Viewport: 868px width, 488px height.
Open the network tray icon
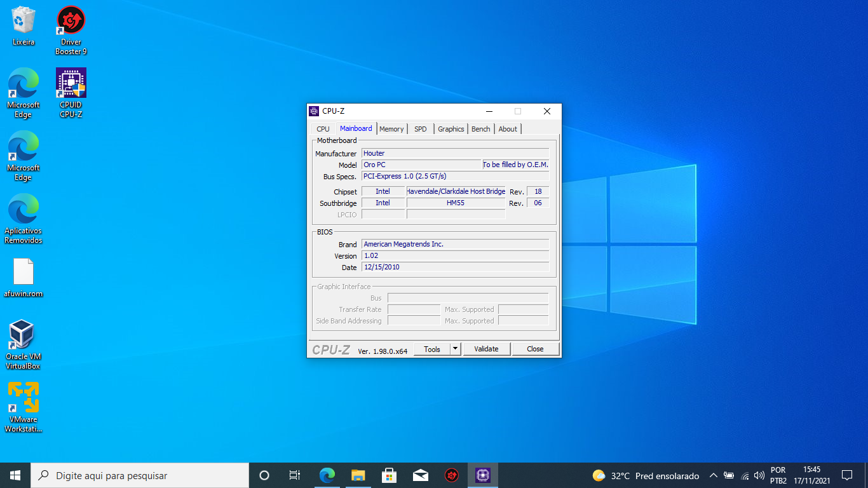pyautogui.click(x=745, y=475)
